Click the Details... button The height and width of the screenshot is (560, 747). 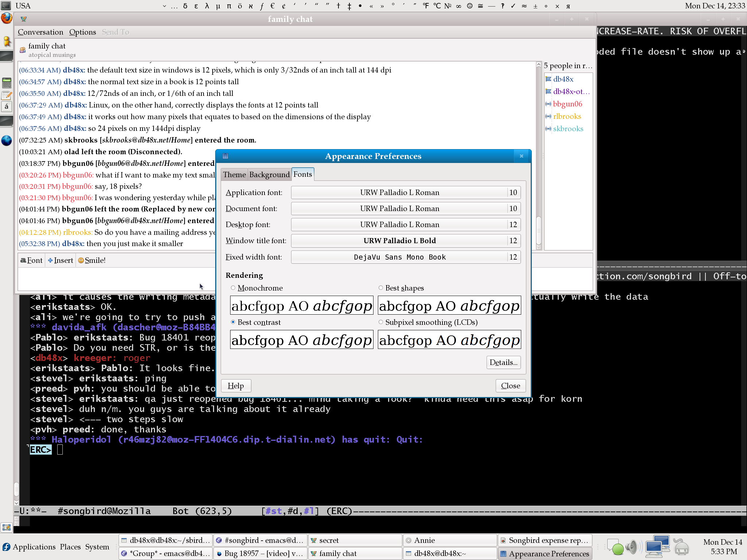[503, 362]
